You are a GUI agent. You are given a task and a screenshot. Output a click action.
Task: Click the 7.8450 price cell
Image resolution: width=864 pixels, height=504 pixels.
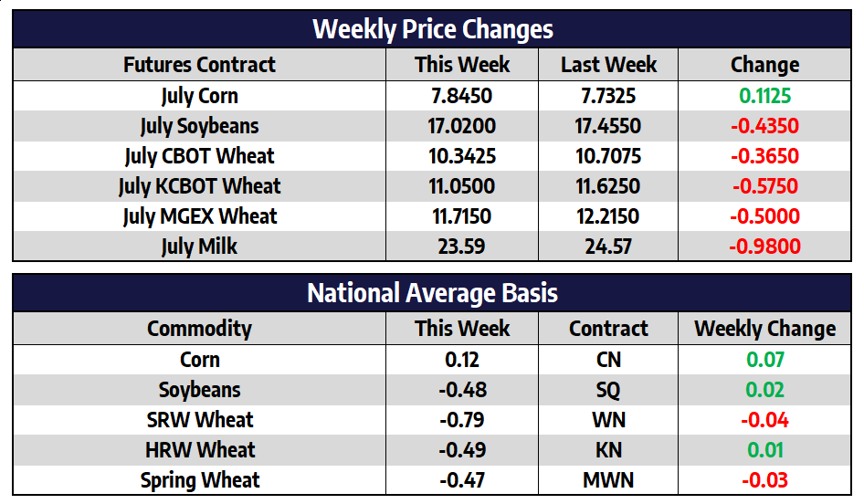(462, 96)
